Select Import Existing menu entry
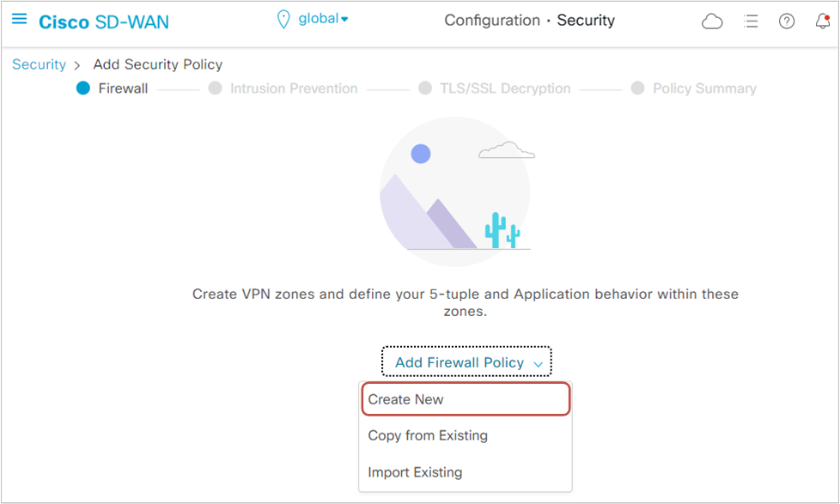This screenshot has width=840, height=504. pyautogui.click(x=415, y=472)
